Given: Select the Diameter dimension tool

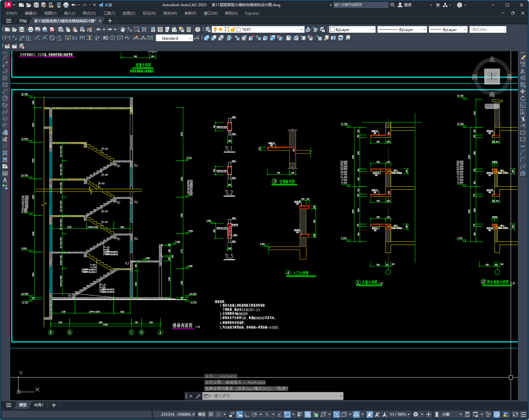Looking at the screenshot, I should click(x=52, y=38).
